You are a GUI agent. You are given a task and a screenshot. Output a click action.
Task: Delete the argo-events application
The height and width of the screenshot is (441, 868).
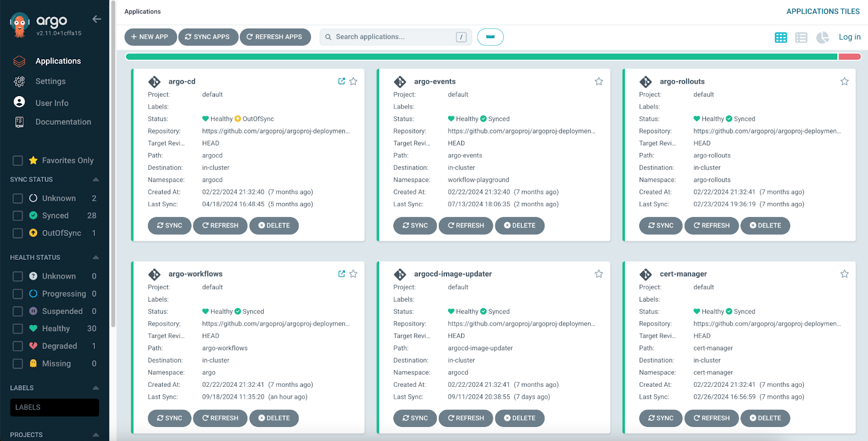pos(520,226)
